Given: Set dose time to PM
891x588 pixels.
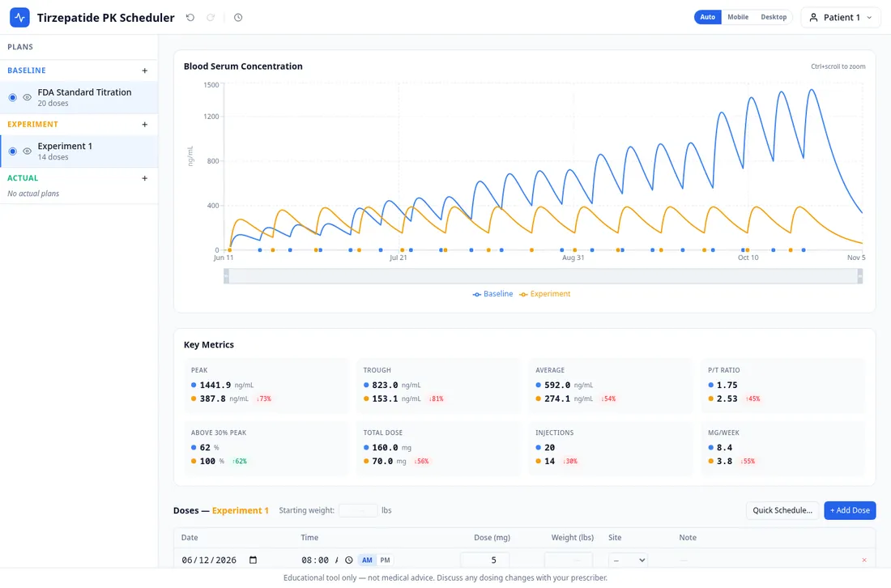Looking at the screenshot, I should [386, 560].
